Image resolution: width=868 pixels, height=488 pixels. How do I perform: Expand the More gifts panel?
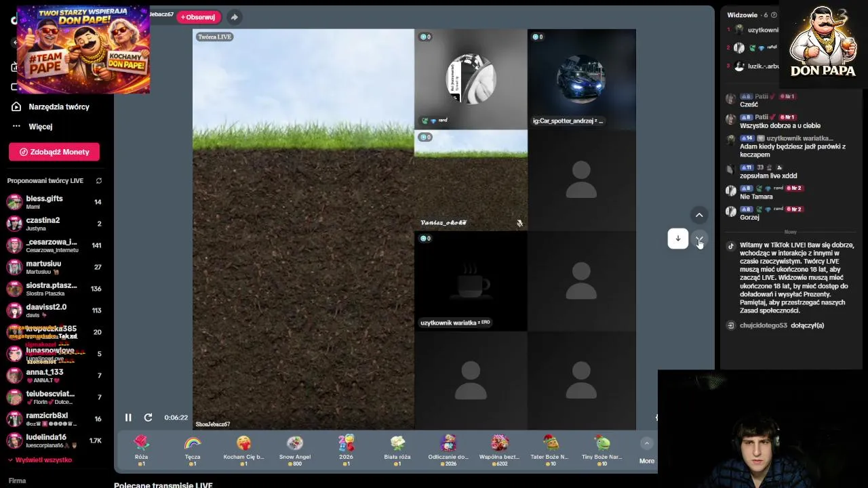tap(647, 451)
